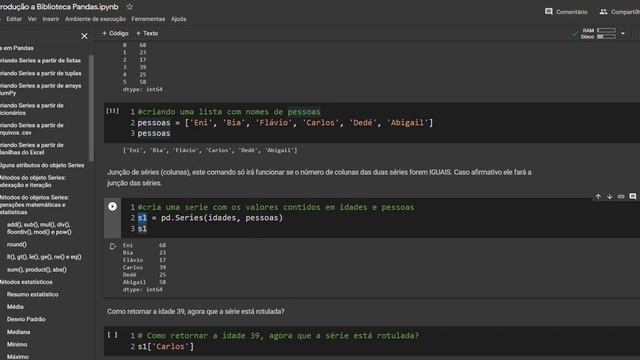Go to Series a partir de arquivos .csv
The image size is (640, 360).
pyautogui.click(x=32, y=129)
